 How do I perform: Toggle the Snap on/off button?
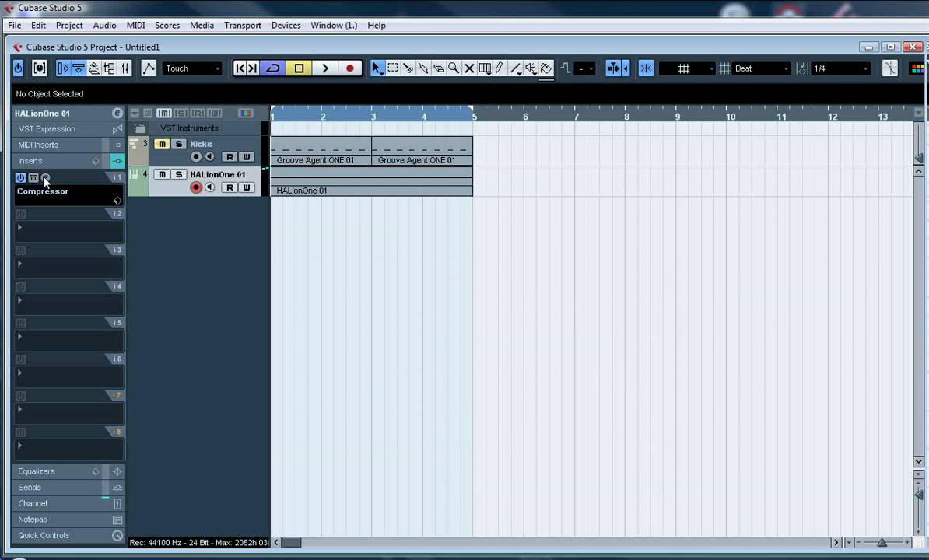[x=646, y=68]
